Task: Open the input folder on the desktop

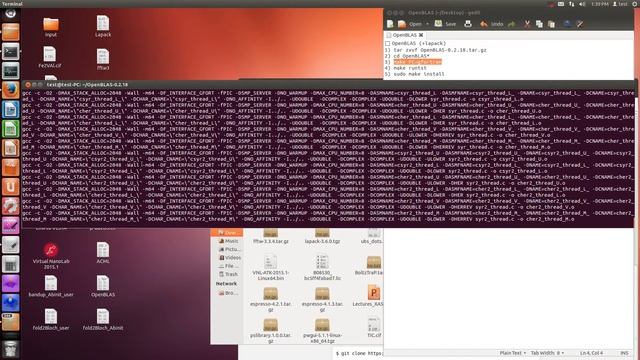Action: (x=51, y=27)
